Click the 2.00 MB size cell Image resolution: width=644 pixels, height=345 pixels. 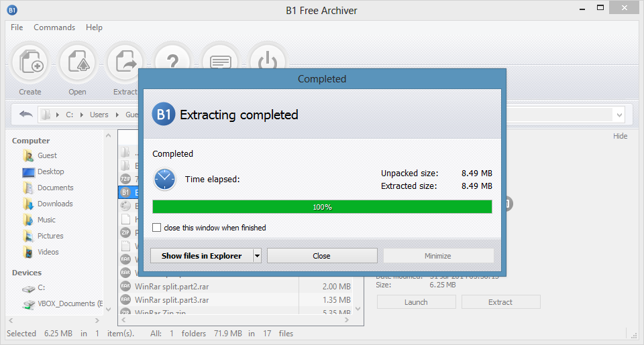click(336, 286)
